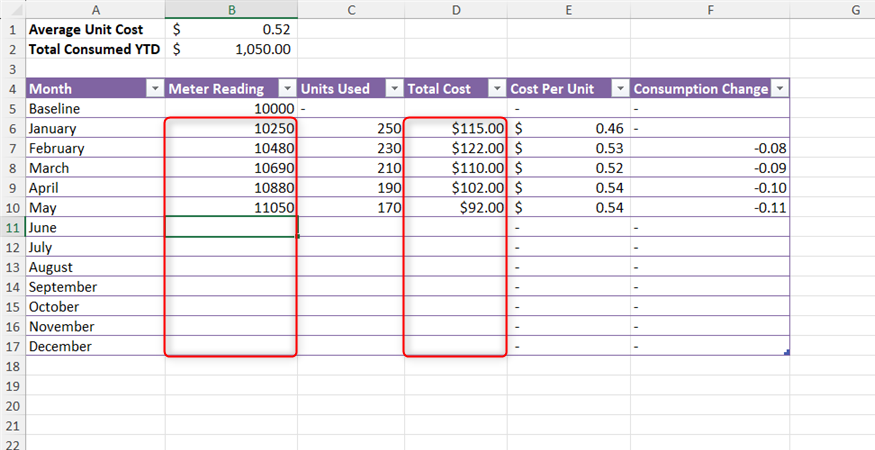
Task: Click the Units Used header text
Action: pos(335,89)
